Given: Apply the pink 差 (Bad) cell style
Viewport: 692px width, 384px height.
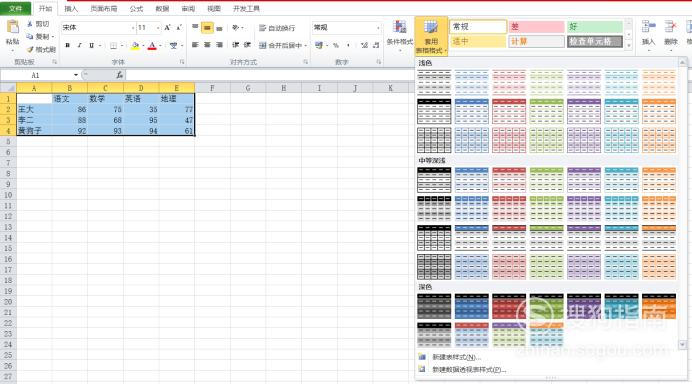Looking at the screenshot, I should [536, 26].
